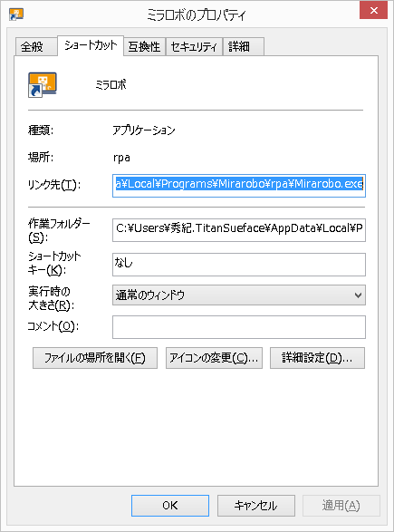Click inside the empty コメント field

pos(239,327)
